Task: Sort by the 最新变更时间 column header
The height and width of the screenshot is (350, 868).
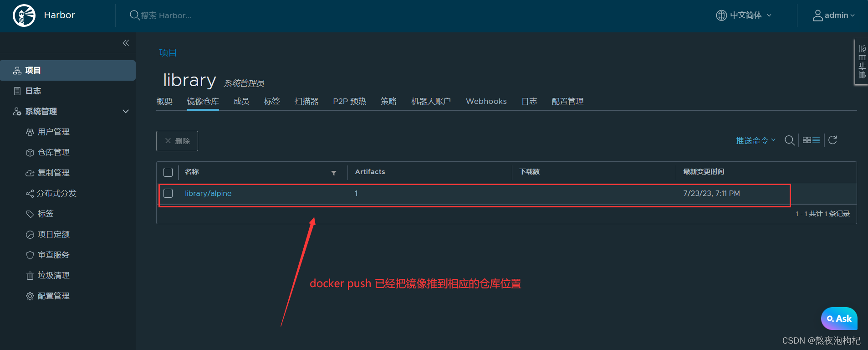Action: [x=704, y=172]
